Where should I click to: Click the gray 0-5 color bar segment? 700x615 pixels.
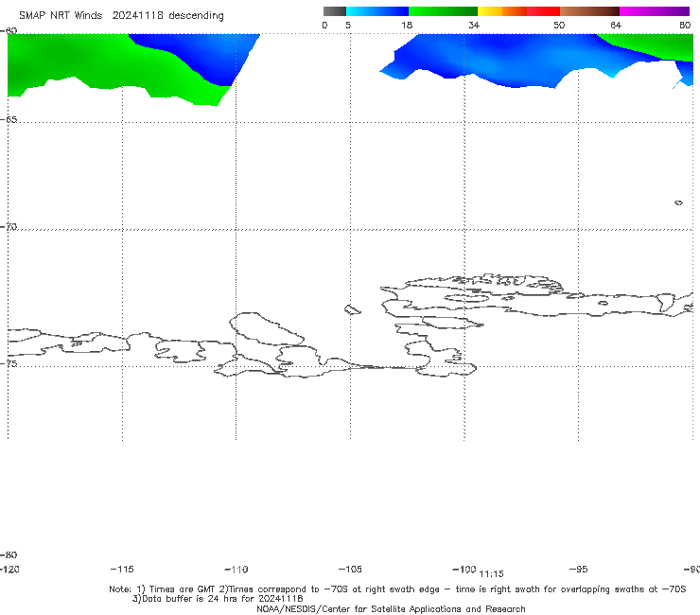pos(335,11)
